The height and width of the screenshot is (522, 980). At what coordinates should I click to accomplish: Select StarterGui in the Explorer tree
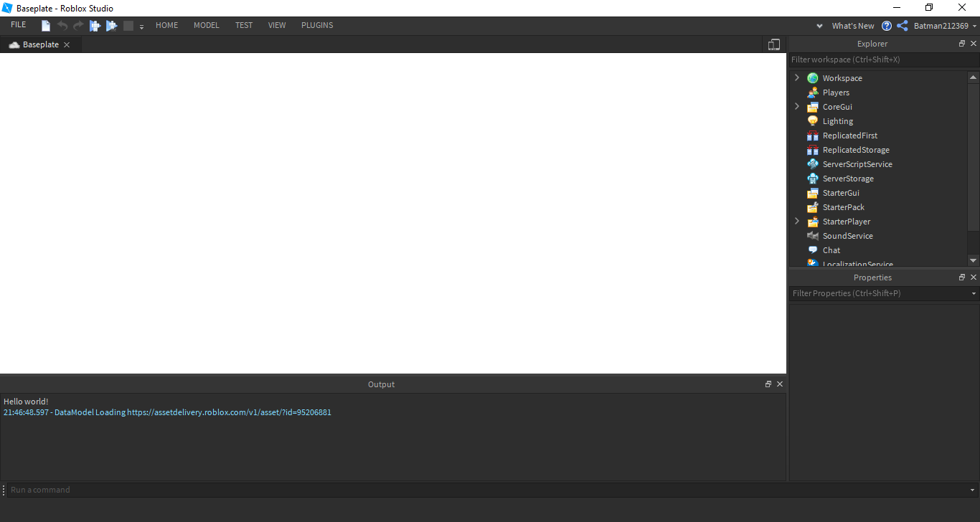click(841, 193)
